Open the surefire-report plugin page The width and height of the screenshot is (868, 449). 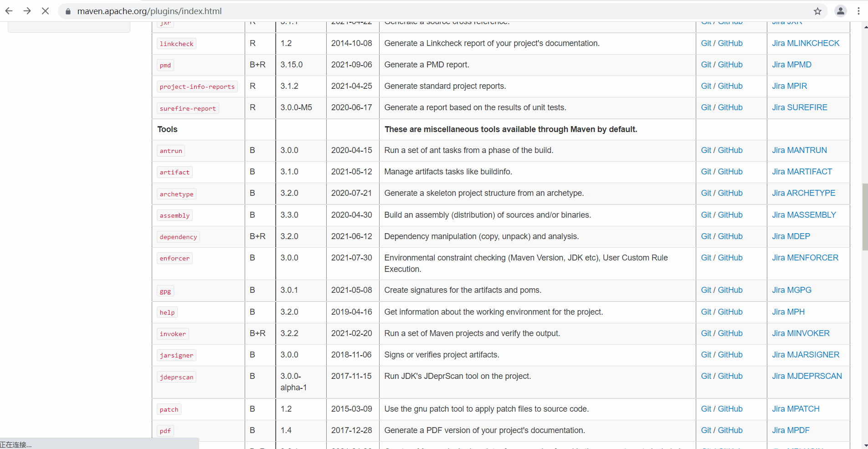click(188, 108)
